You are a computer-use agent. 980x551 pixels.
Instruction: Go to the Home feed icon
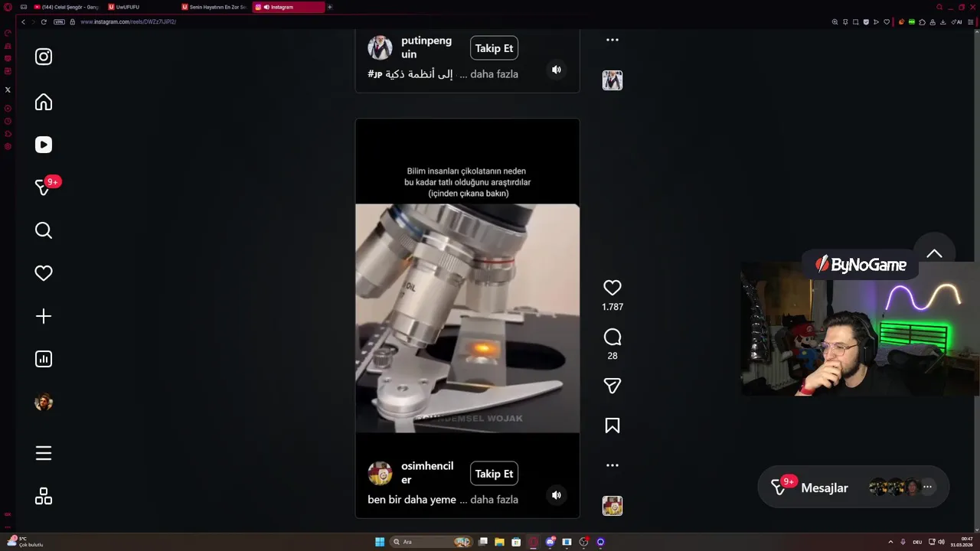point(44,102)
